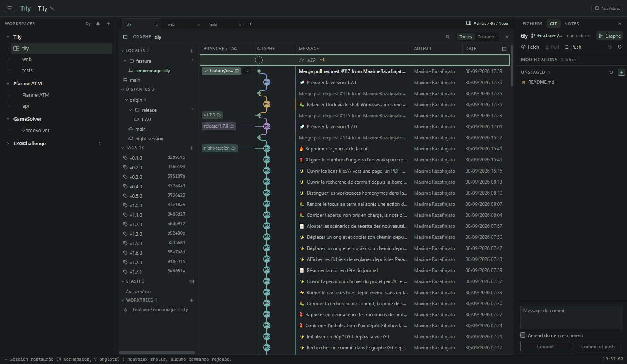Click the Pull button

coord(552,47)
